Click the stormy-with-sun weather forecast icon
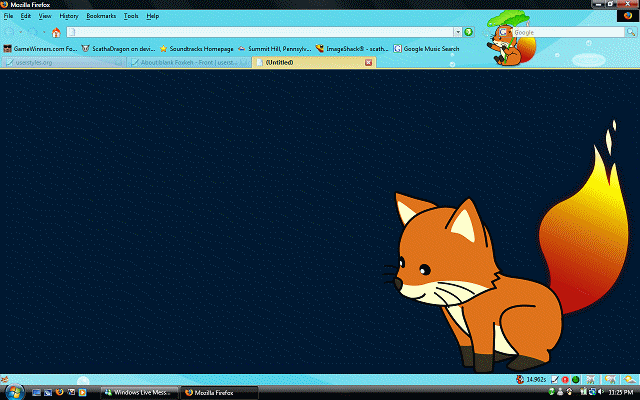 pos(610,379)
